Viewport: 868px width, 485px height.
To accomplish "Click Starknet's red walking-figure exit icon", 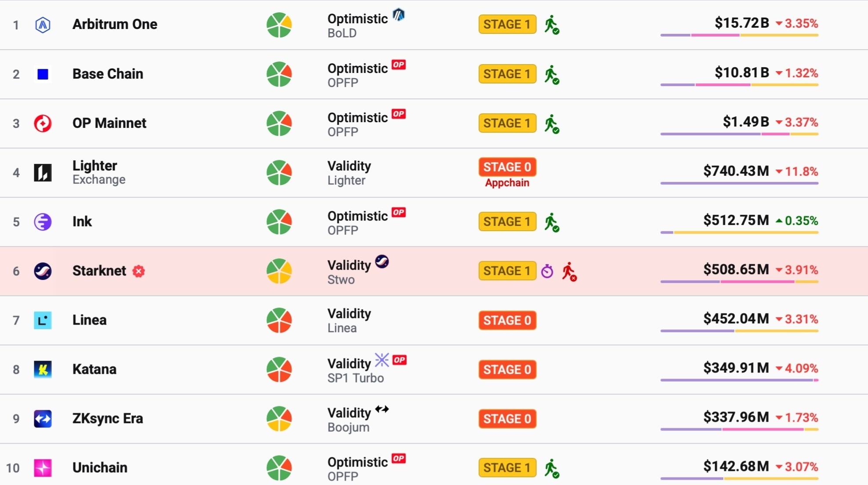I will coord(569,271).
